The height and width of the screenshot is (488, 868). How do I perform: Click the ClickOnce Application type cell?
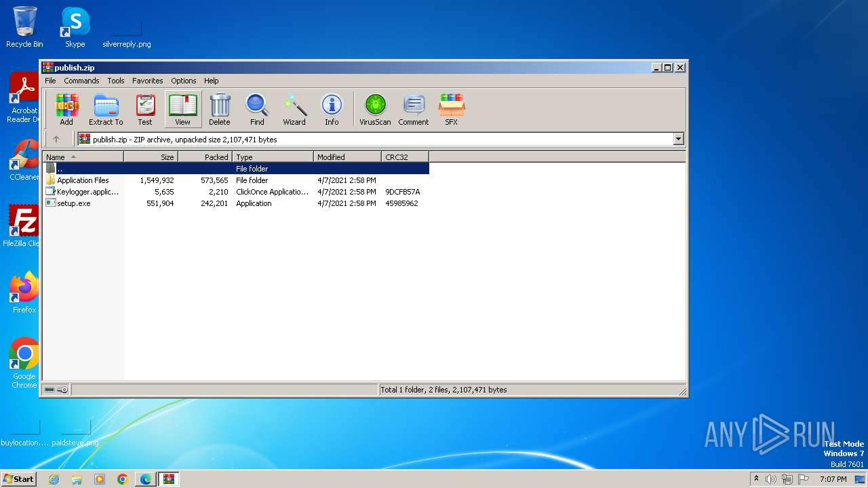(272, 192)
